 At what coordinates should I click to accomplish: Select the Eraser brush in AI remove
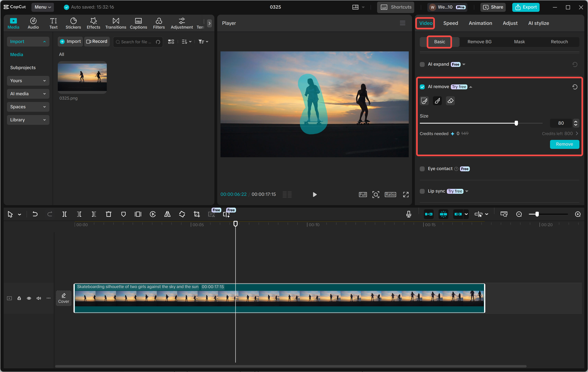(450, 101)
